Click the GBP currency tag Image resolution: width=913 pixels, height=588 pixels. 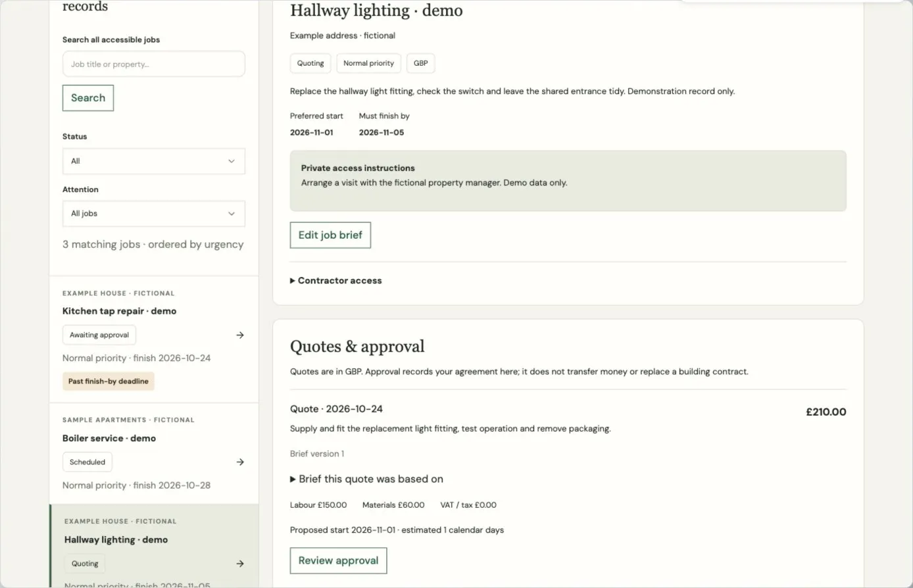tap(421, 63)
